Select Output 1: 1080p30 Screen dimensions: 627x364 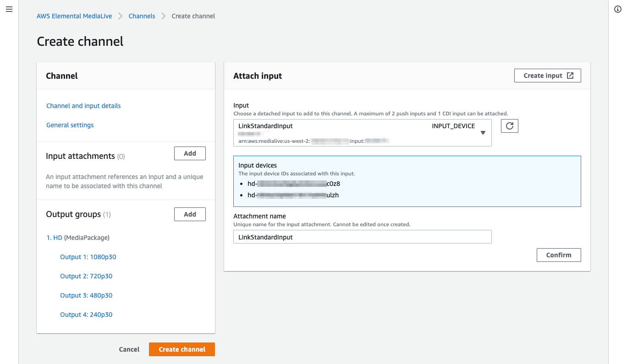click(x=88, y=256)
